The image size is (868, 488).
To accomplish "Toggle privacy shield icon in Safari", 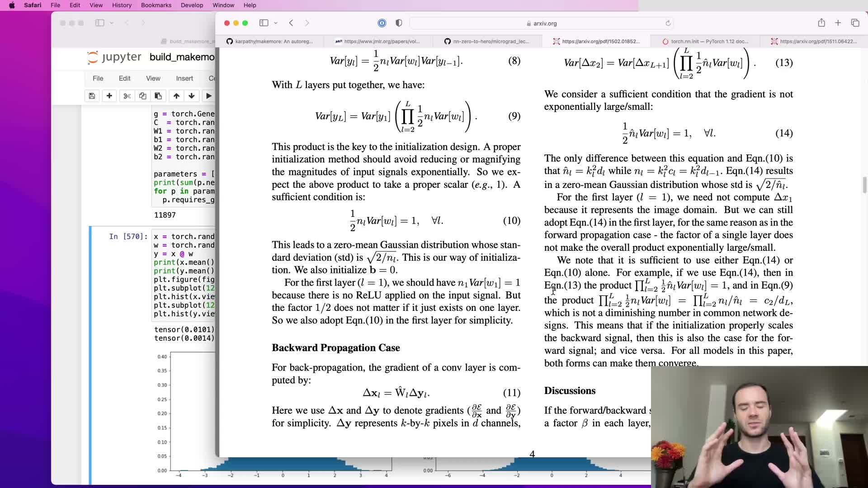I will [399, 23].
